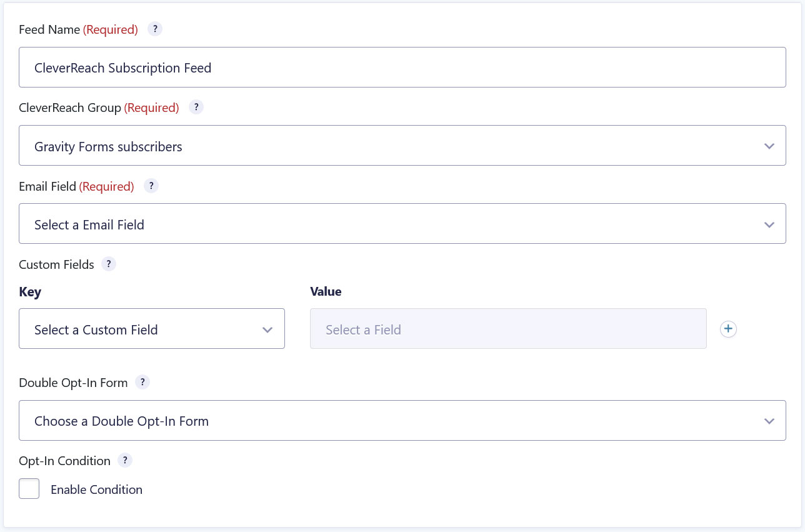This screenshot has width=805, height=532.
Task: Click the Enable Condition label text
Action: point(97,489)
